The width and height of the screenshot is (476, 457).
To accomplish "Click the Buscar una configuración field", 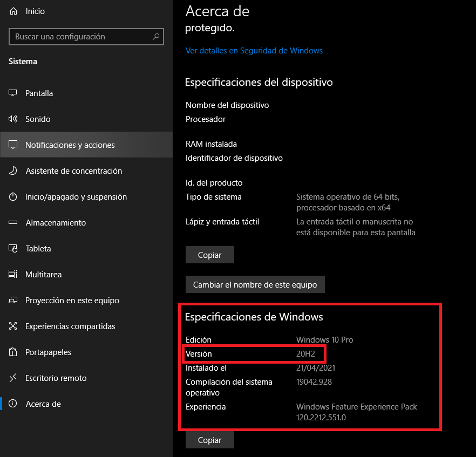I will 80,37.
